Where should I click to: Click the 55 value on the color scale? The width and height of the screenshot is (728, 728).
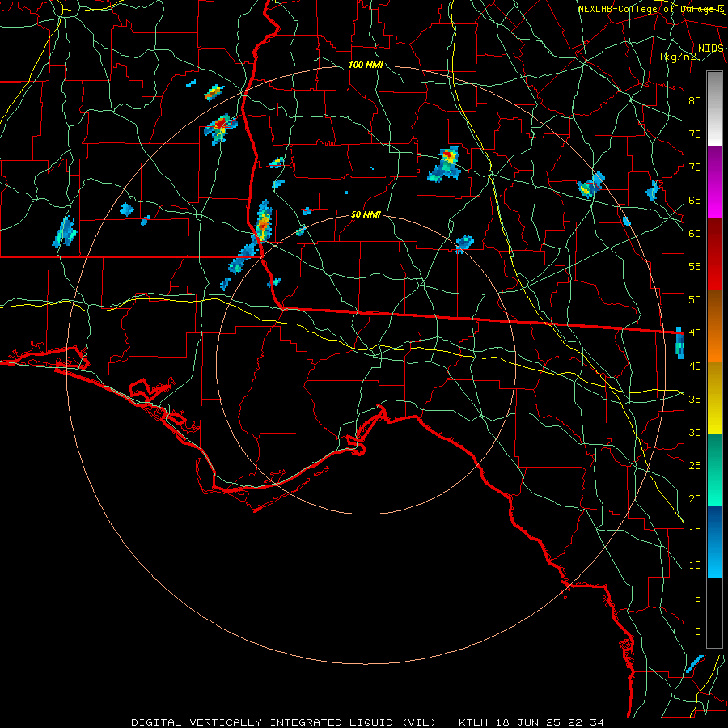click(695, 266)
